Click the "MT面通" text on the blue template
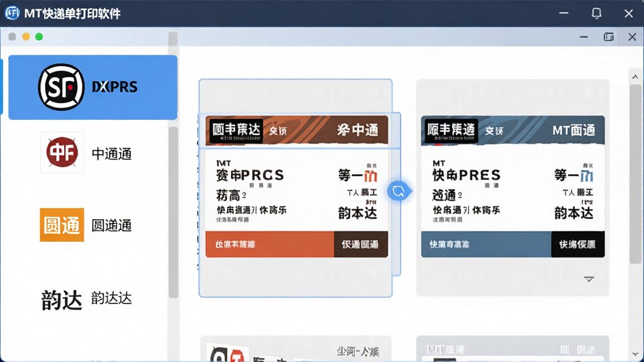Image resolution: width=644 pixels, height=362 pixels. point(574,131)
